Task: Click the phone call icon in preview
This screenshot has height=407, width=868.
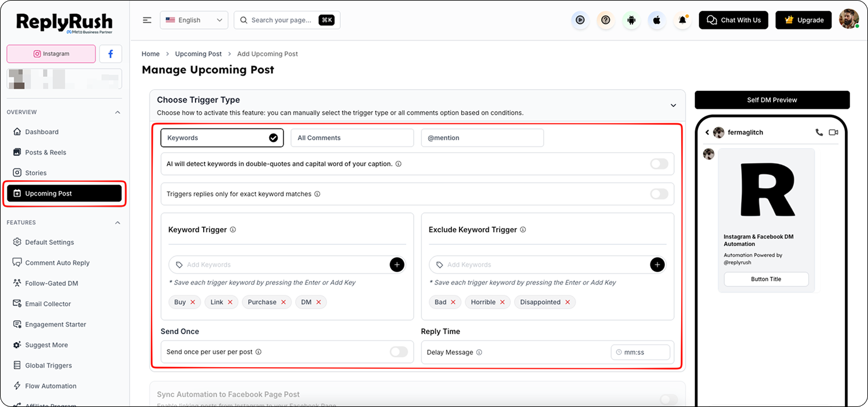Action: point(819,133)
